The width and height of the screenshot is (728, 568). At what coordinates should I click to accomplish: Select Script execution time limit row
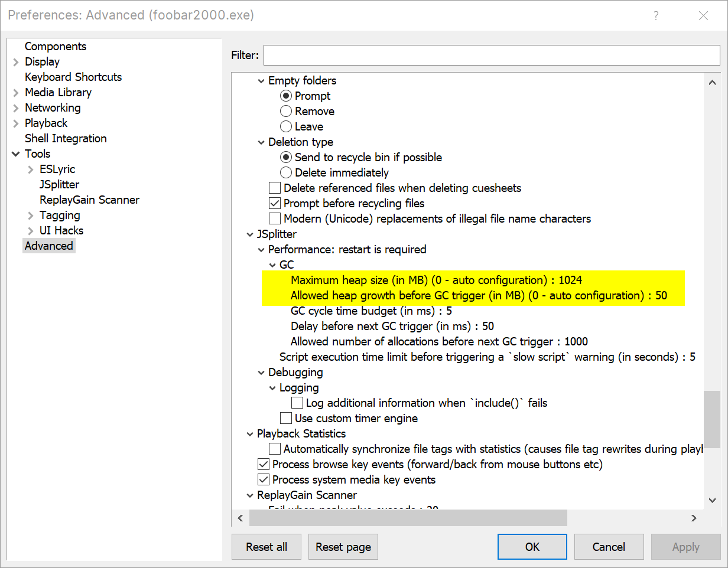coord(487,357)
